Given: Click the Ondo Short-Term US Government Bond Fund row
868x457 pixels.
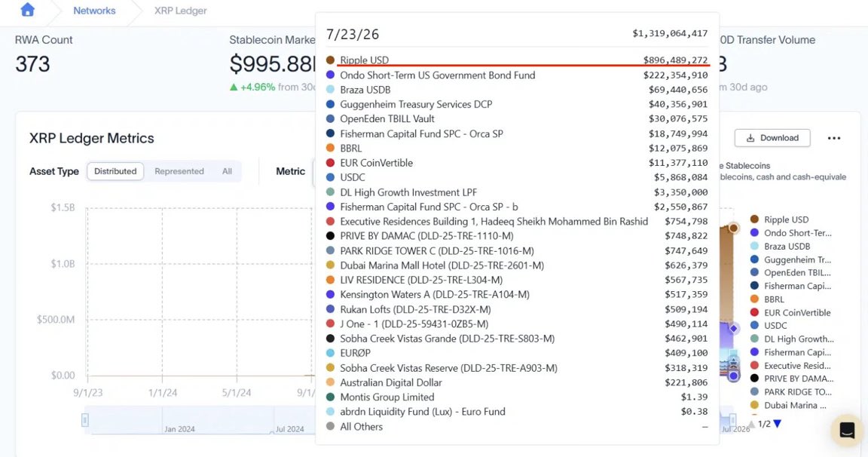Looking at the screenshot, I should point(517,75).
